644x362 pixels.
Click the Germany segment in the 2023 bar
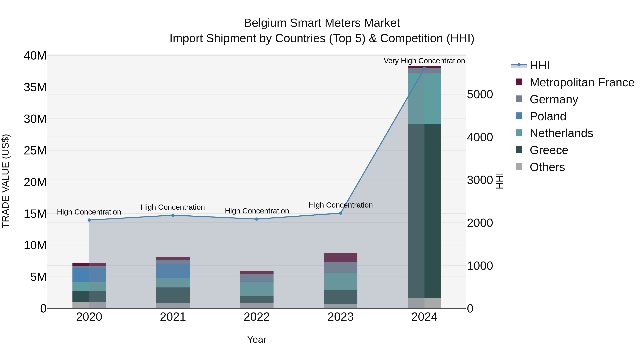pos(340,267)
